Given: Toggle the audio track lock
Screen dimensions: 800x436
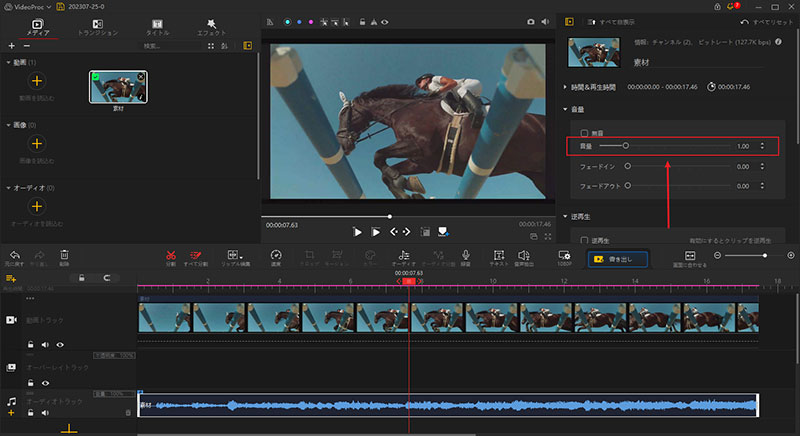Looking at the screenshot, I should (31, 413).
